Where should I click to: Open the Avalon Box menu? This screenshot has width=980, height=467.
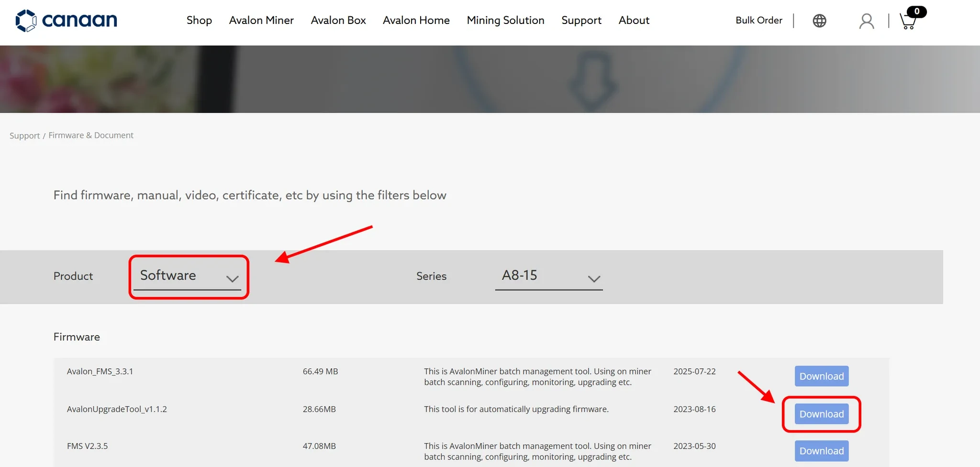pos(338,20)
